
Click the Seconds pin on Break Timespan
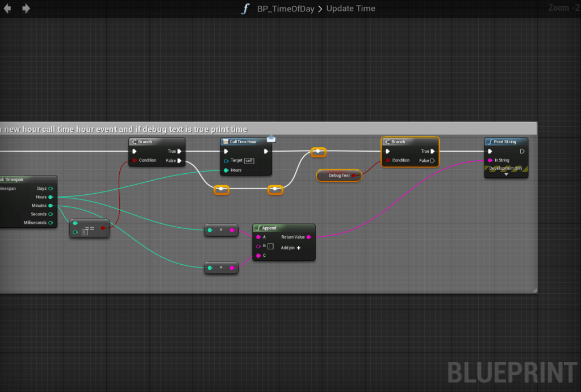pos(51,214)
